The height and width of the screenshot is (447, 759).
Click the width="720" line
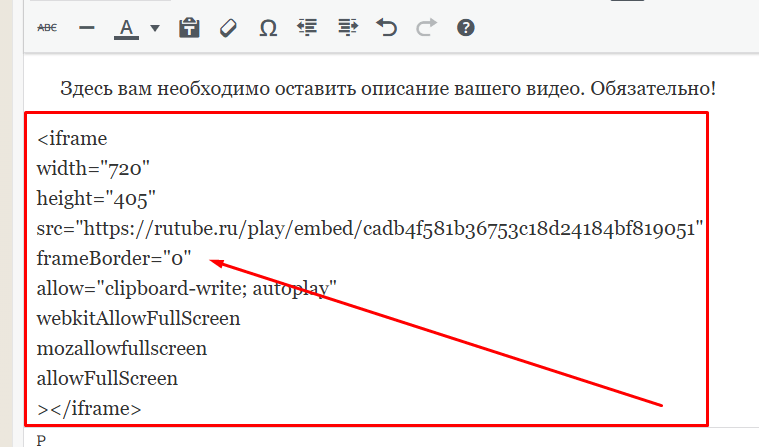93,169
